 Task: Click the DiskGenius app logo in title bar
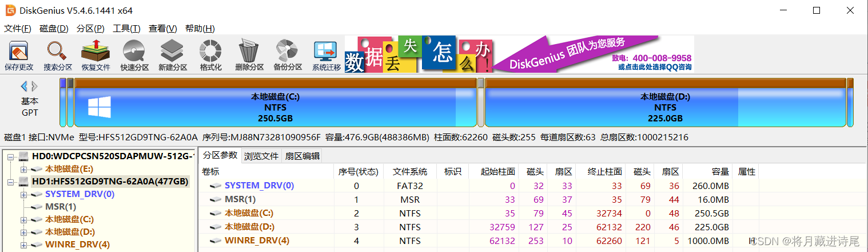pos(10,10)
